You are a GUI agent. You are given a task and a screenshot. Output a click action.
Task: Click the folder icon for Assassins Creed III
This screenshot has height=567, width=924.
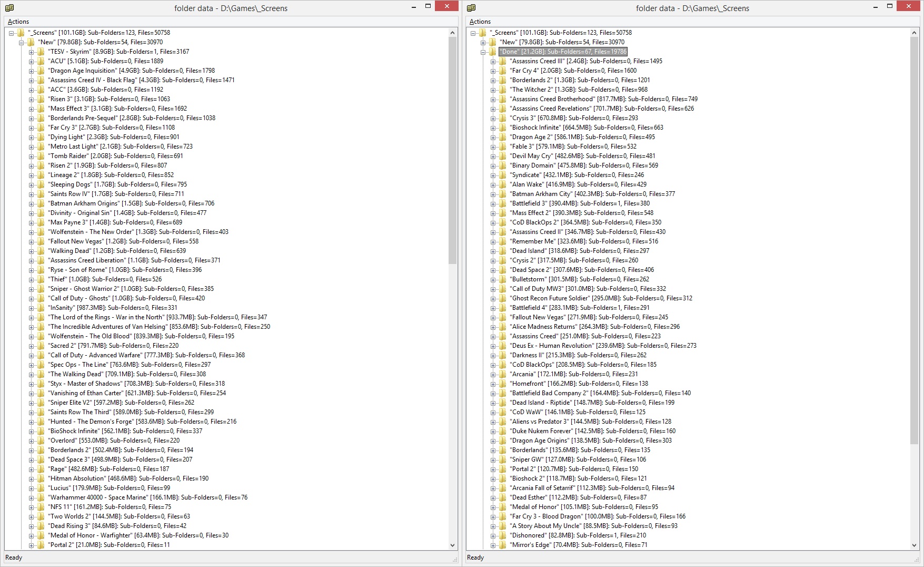click(x=502, y=61)
